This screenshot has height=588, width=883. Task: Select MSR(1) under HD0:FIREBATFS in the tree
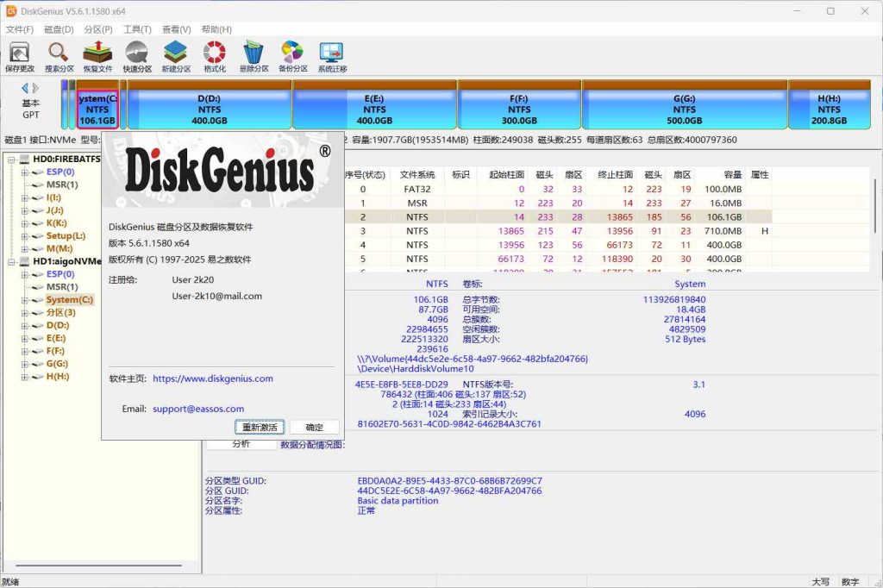pyautogui.click(x=62, y=185)
